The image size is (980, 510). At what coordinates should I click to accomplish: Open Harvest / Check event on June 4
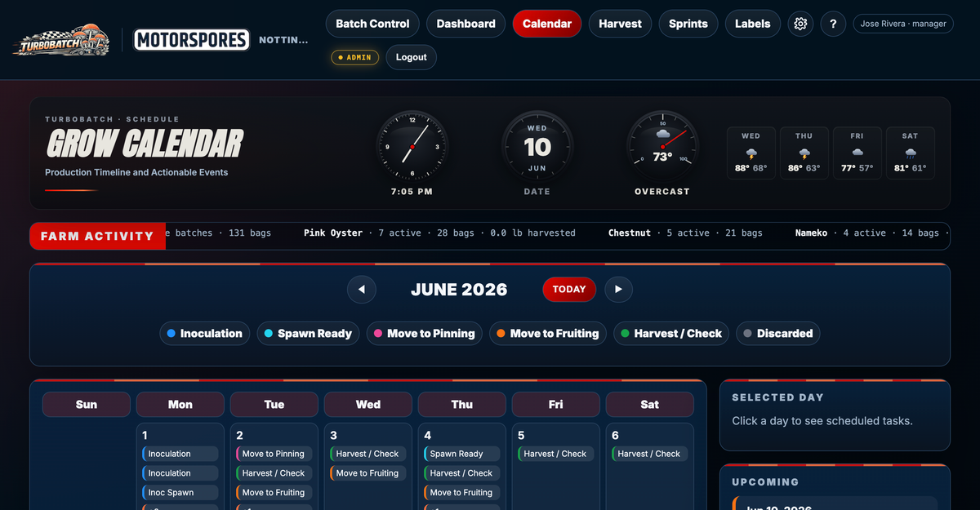pos(462,473)
